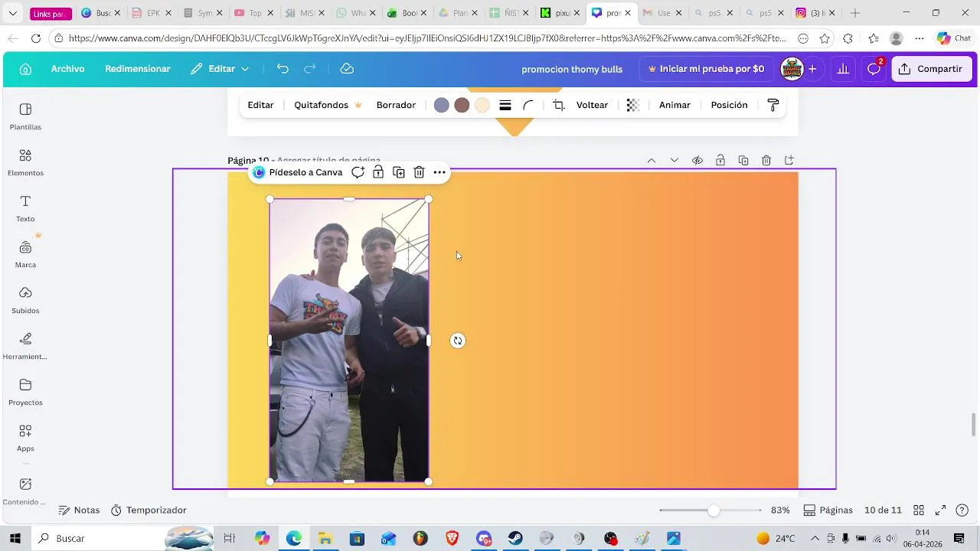The image size is (980, 551).
Task: Click Pídeselo a Canva button
Action: pyautogui.click(x=298, y=172)
